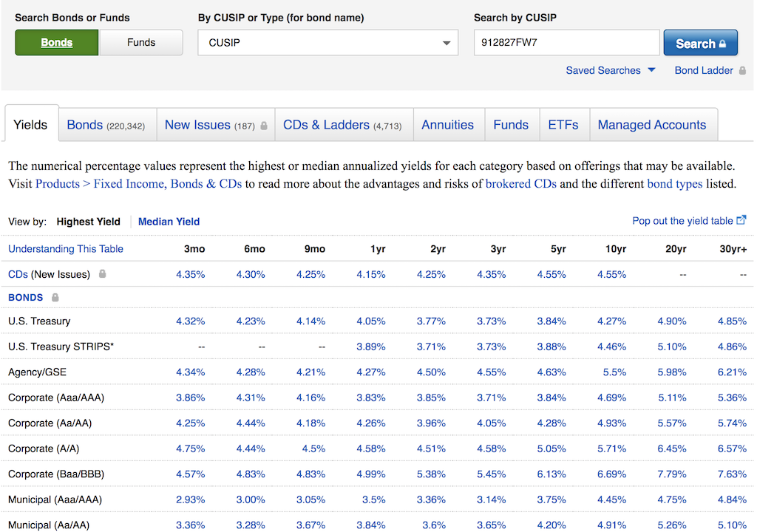Click the lock icon beside Bond Ladder

[x=742, y=71]
